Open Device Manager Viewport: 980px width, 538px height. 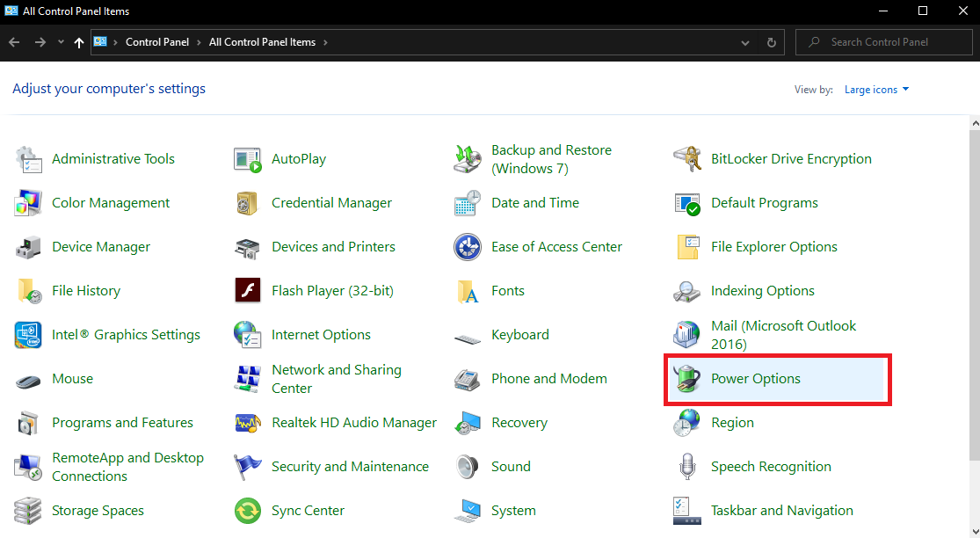tap(99, 246)
